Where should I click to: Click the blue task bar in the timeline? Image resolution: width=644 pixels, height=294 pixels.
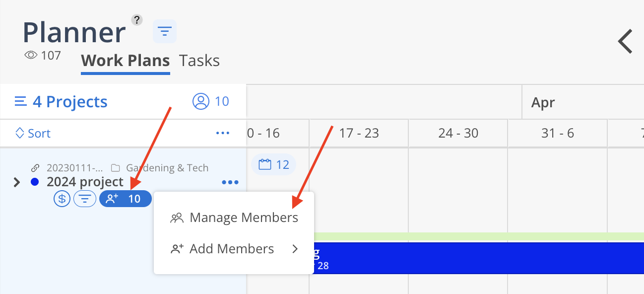point(476,258)
